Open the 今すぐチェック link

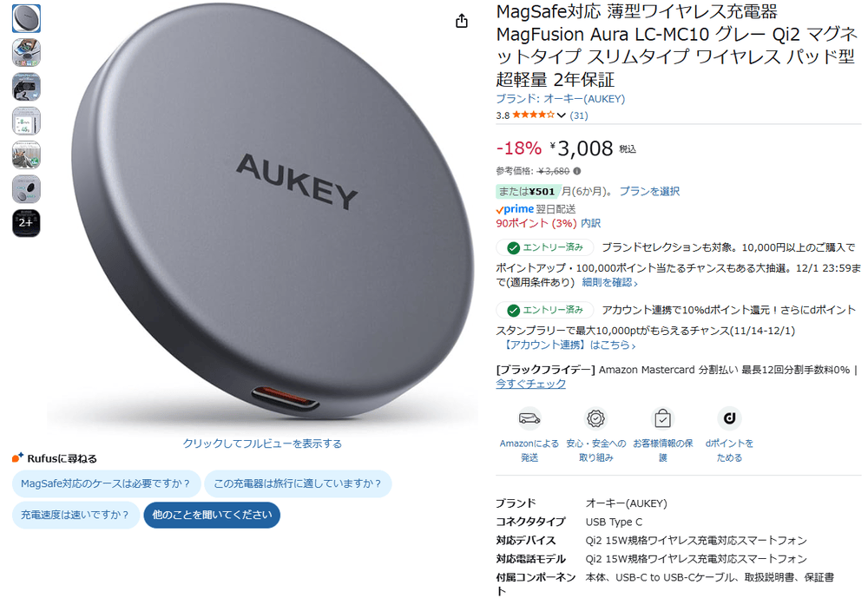pos(530,384)
